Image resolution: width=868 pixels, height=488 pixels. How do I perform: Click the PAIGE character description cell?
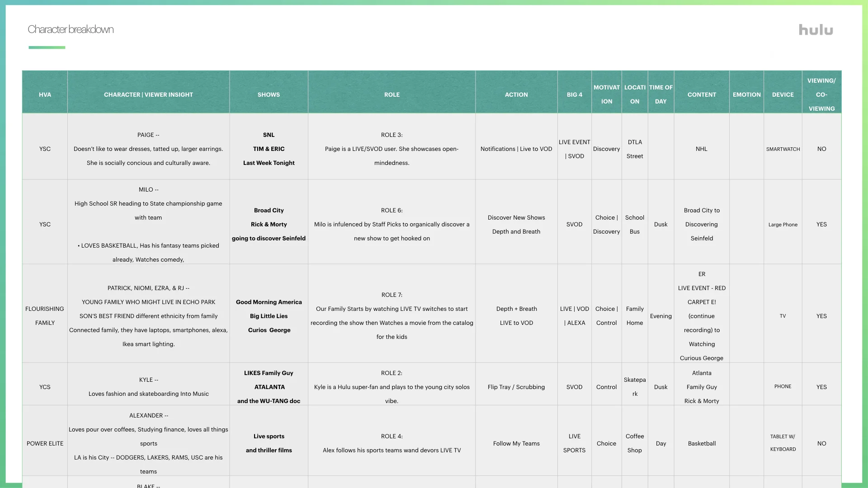(x=148, y=149)
